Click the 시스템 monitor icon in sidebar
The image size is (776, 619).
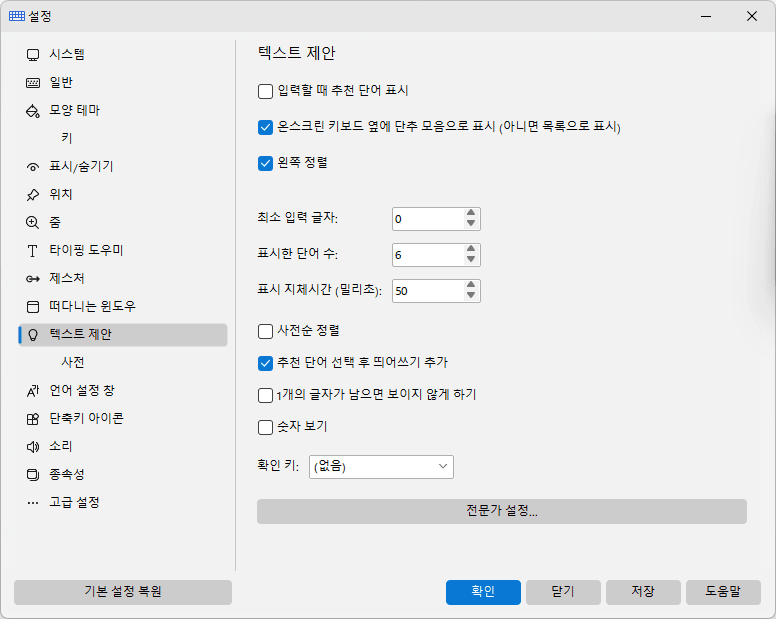tap(33, 55)
